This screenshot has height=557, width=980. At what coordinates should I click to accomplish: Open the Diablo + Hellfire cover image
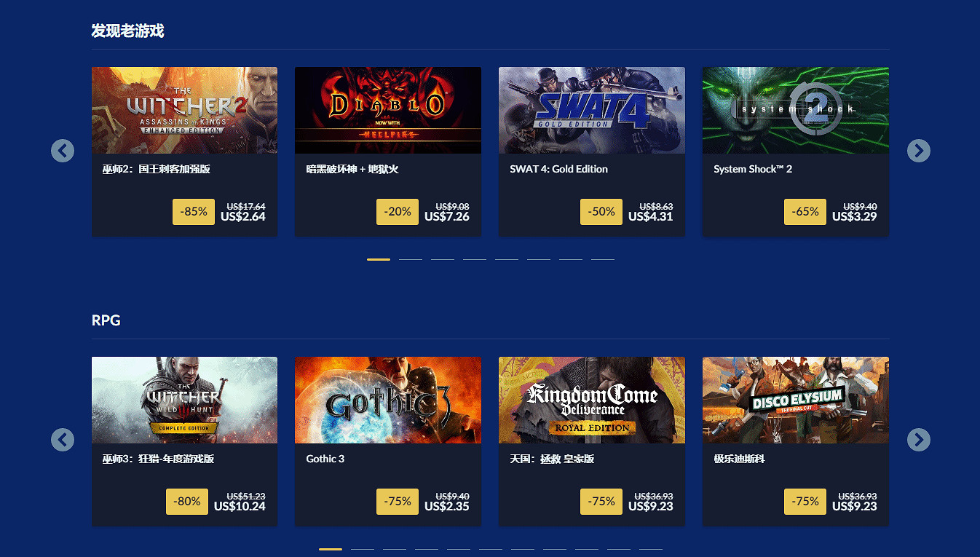tap(388, 111)
